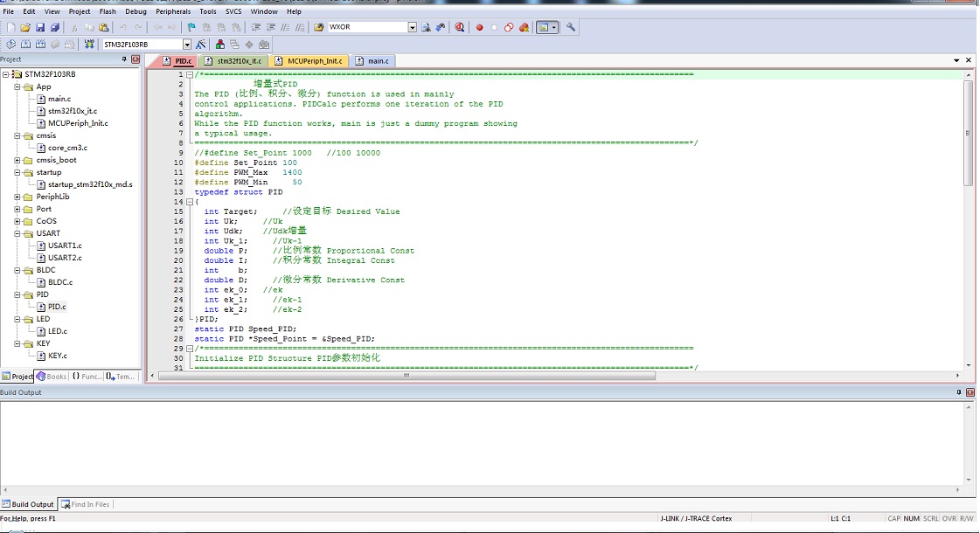
Task: Open Target Options magic wand icon
Action: coord(201,45)
